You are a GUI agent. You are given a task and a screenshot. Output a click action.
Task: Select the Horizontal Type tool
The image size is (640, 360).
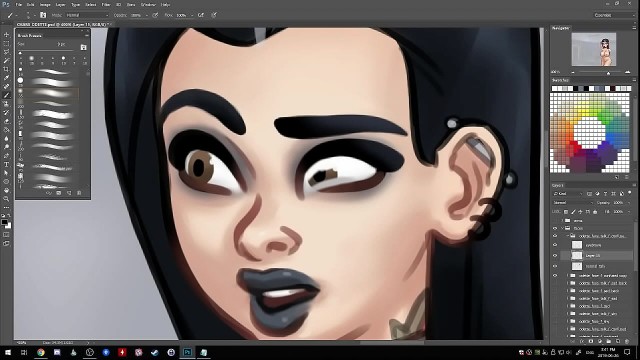tap(6, 164)
